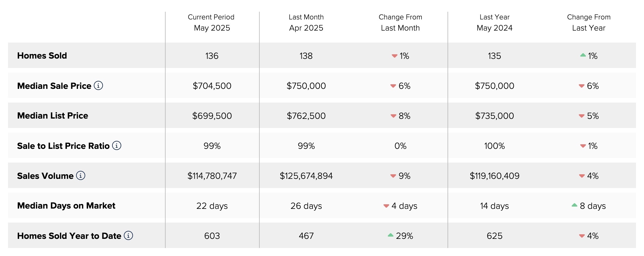The image size is (644, 256).
Task: Click red down arrow in Homes Sold monthly change
Action: pos(394,56)
